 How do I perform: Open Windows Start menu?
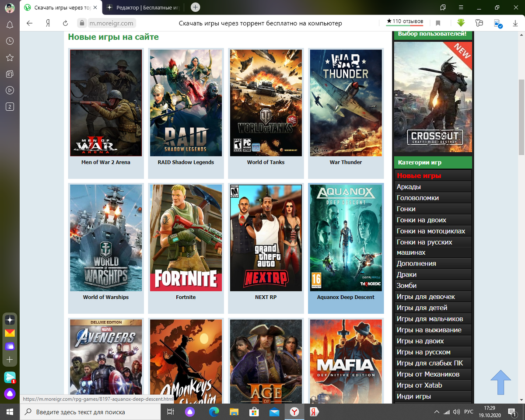coord(10,412)
